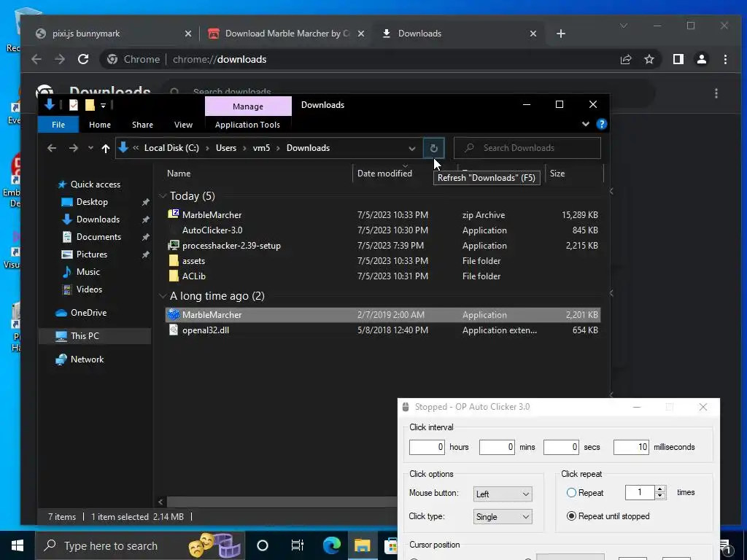Close the Download Marble Marcher tab
The image size is (747, 560).
[x=360, y=34]
